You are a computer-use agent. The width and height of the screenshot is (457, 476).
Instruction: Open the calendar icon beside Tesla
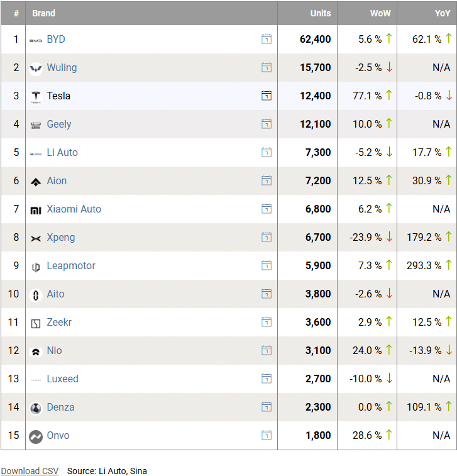(x=267, y=96)
